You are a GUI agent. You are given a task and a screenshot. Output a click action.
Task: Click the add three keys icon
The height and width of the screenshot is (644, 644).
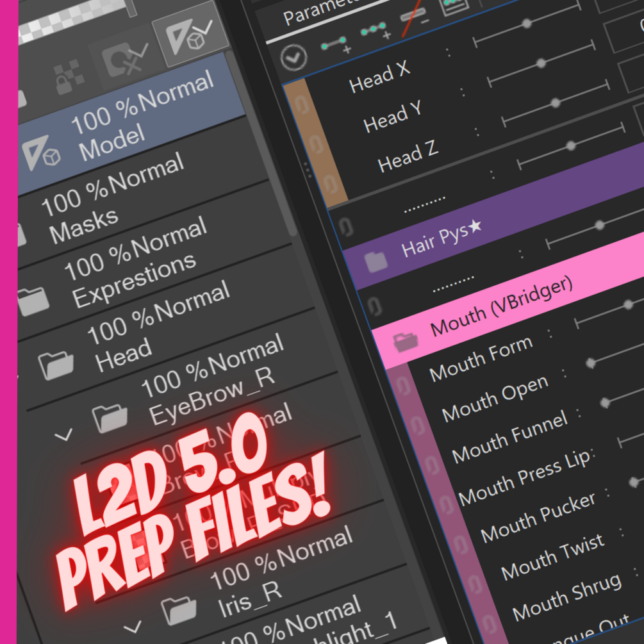pos(376,31)
